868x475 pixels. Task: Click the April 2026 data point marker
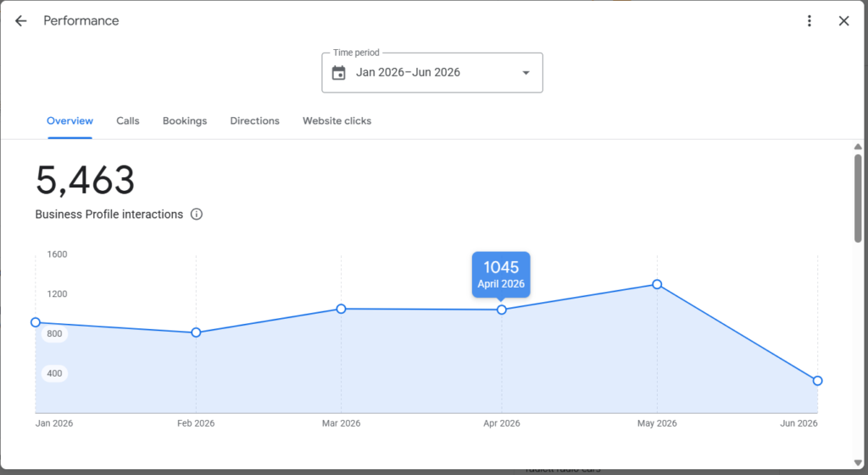[x=502, y=310]
